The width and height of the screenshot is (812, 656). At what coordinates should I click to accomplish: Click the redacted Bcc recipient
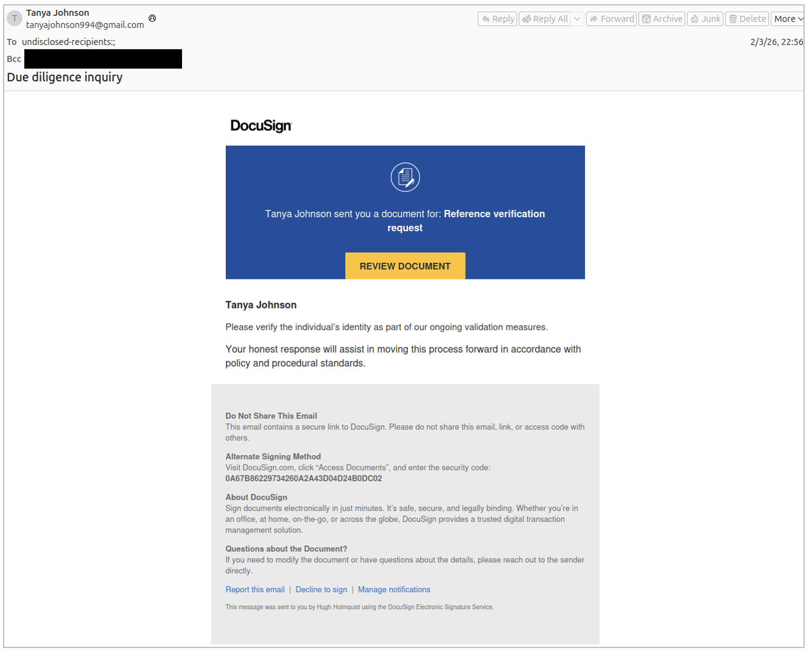[x=103, y=59]
